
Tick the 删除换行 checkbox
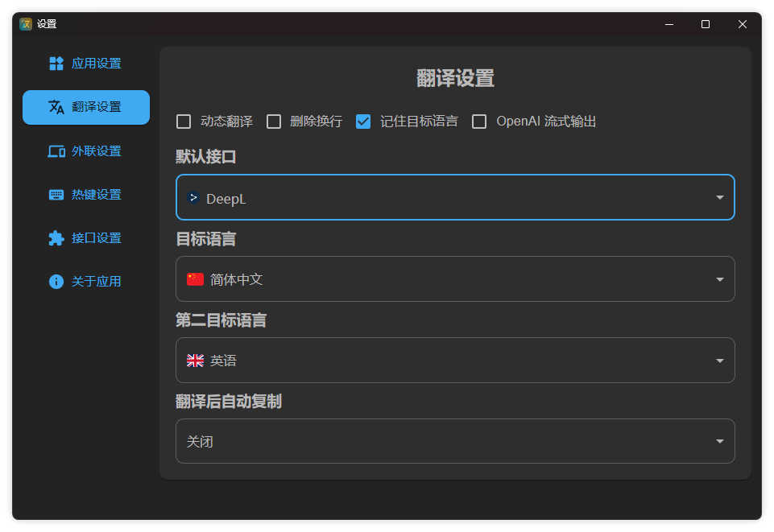pyautogui.click(x=274, y=122)
